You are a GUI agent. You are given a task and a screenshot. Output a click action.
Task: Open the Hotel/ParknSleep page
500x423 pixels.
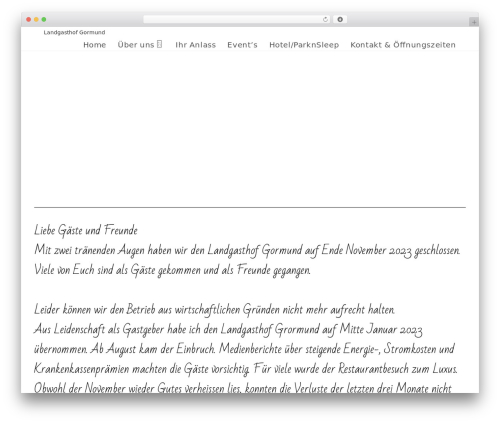[304, 45]
